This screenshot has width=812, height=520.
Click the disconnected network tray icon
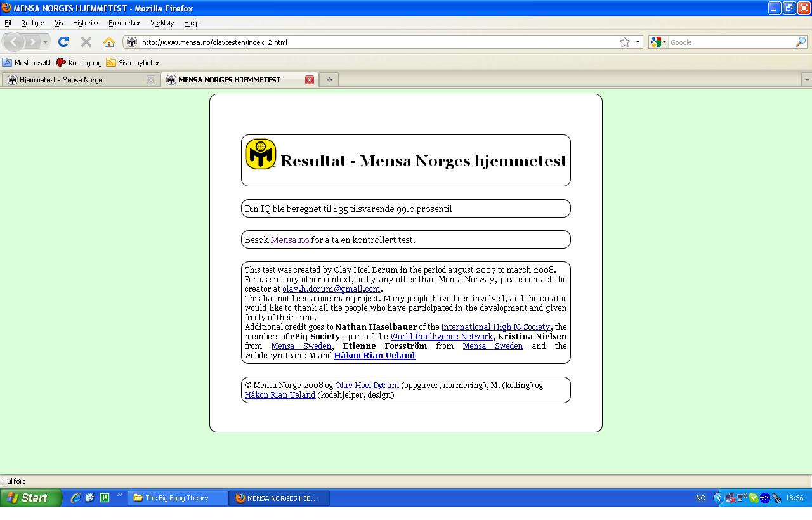click(730, 498)
